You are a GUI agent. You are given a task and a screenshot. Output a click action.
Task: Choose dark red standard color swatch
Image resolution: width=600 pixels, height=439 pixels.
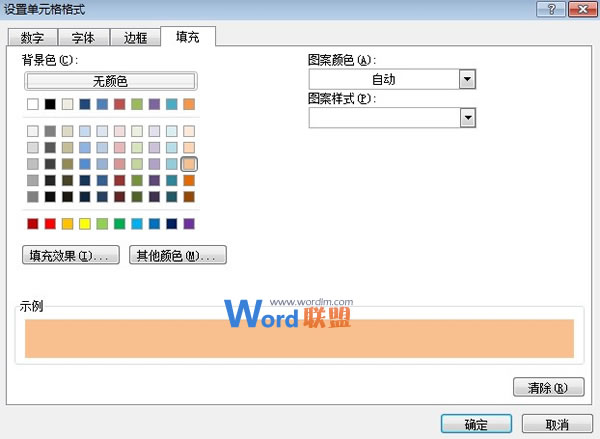pyautogui.click(x=33, y=224)
